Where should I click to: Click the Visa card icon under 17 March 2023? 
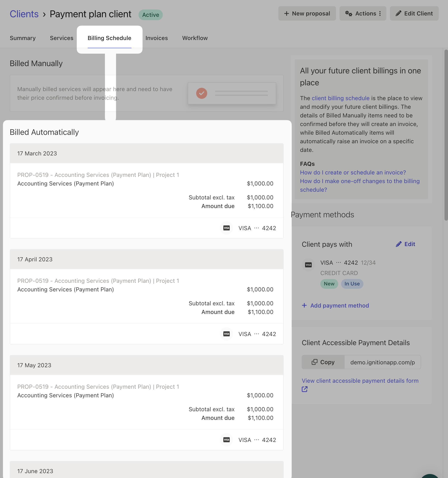226,228
